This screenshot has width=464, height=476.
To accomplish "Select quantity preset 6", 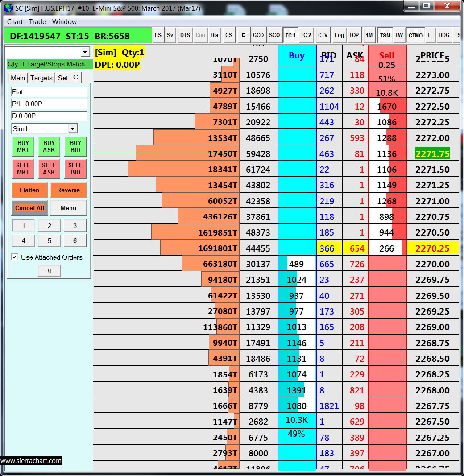I will (75, 241).
